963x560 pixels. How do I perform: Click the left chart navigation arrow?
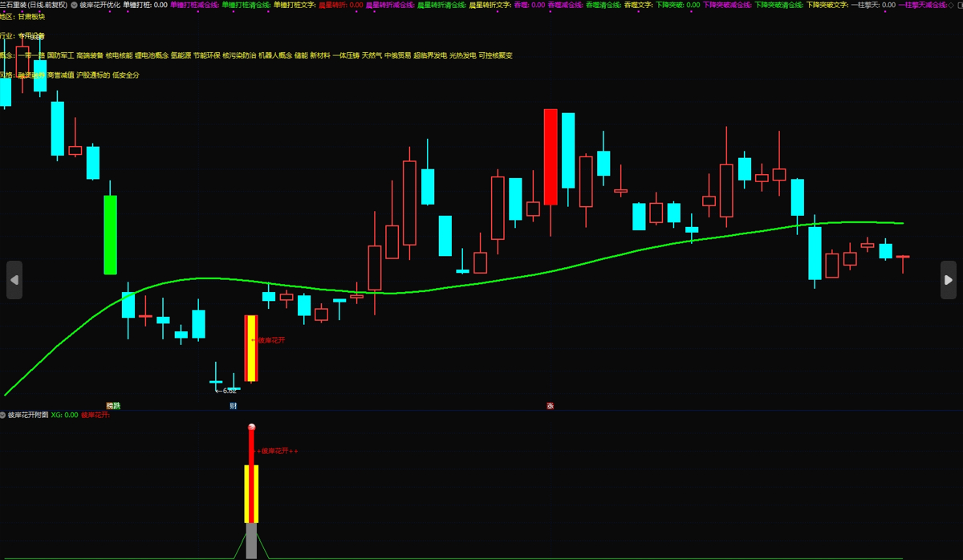[x=14, y=280]
